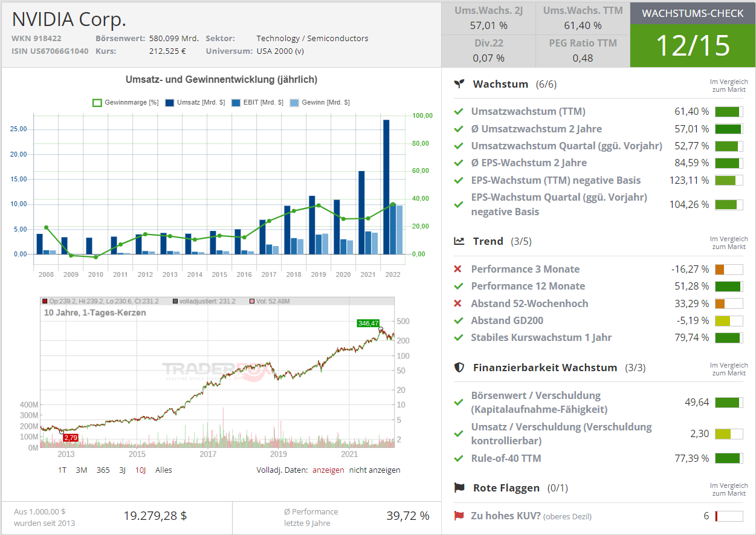Viewport: 756px width, 535px height.
Task: Click the ISIN US67066G1040 text
Action: coord(50,51)
